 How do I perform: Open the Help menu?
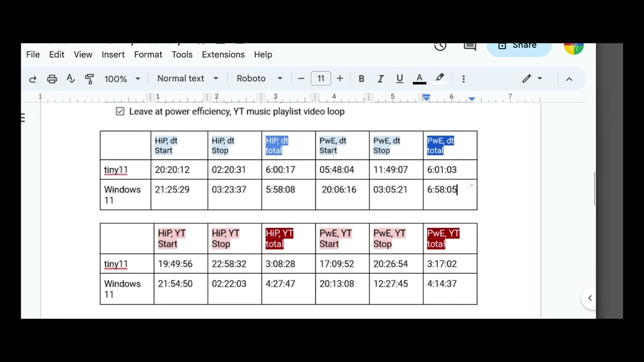[263, 54]
